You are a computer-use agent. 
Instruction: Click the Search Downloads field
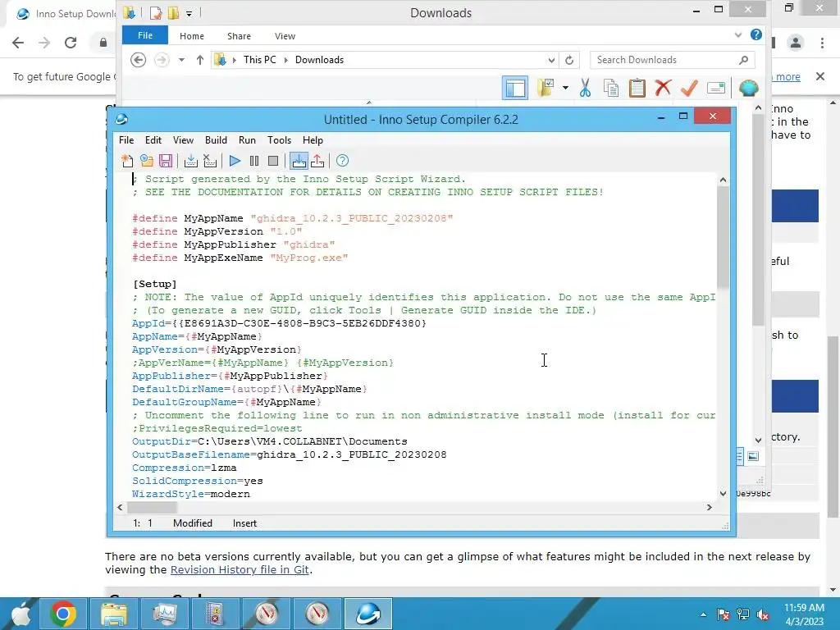(673, 60)
